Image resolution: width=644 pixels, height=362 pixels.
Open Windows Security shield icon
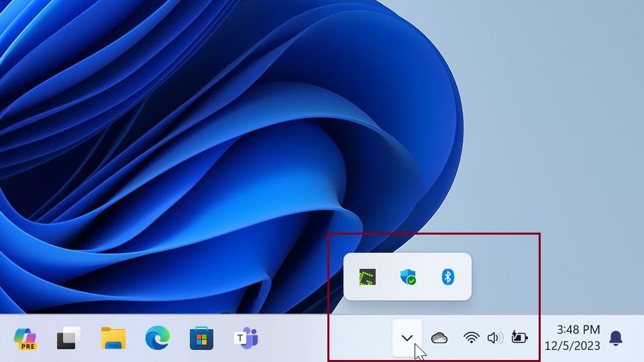(408, 277)
